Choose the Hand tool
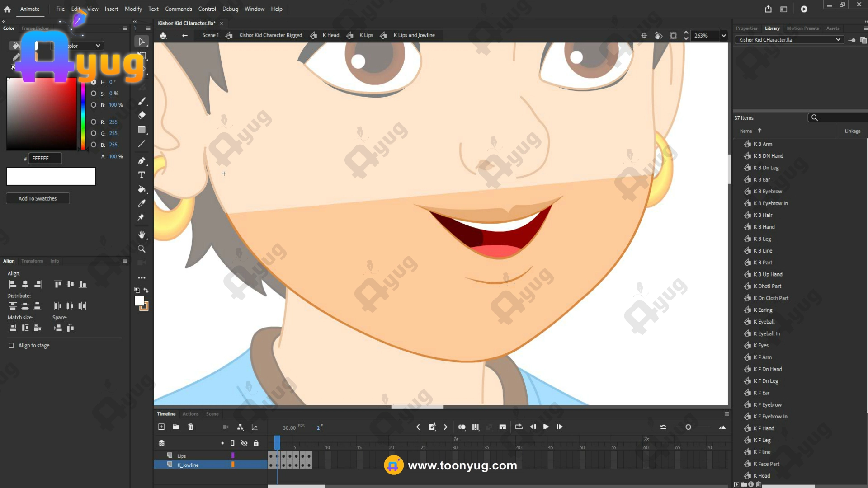The height and width of the screenshot is (488, 868). (142, 235)
